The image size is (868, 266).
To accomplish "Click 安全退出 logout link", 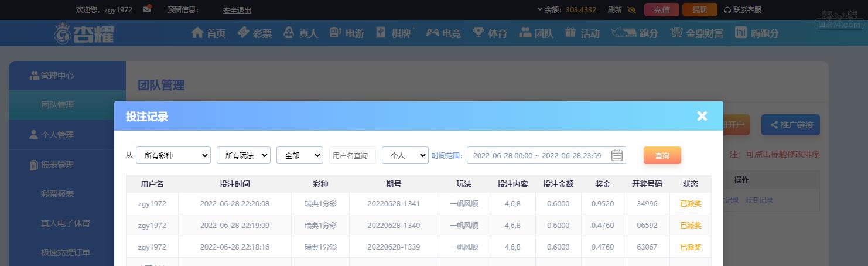I will pyautogui.click(x=237, y=10).
